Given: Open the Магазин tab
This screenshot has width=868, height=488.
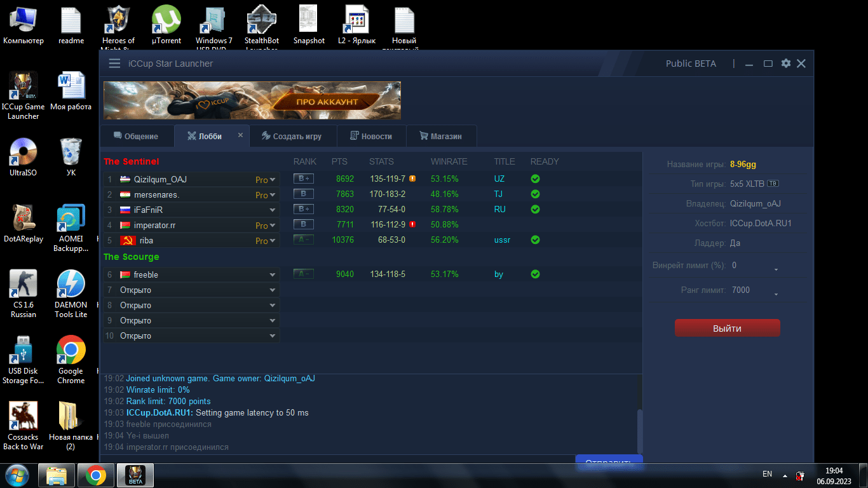Looking at the screenshot, I should [441, 136].
